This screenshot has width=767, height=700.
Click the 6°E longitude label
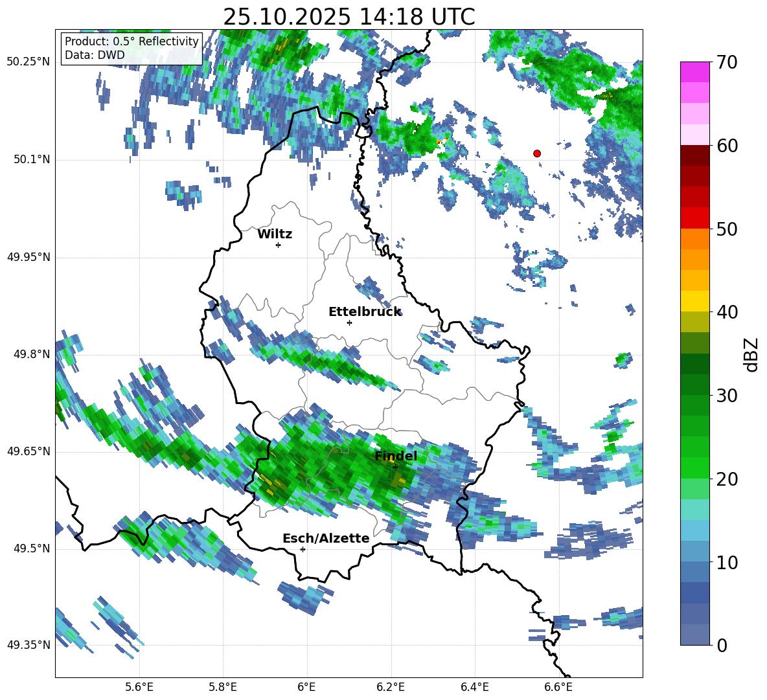coord(306,687)
